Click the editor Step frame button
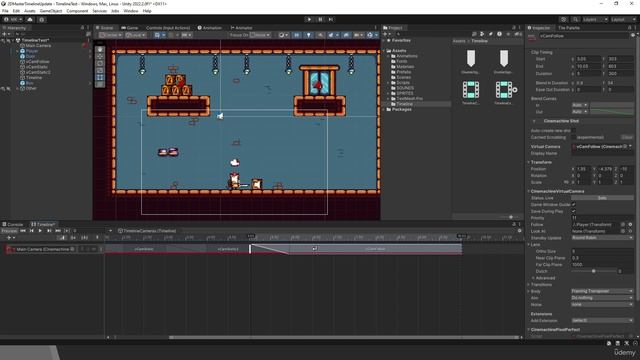The width and height of the screenshot is (640, 360). (331, 19)
